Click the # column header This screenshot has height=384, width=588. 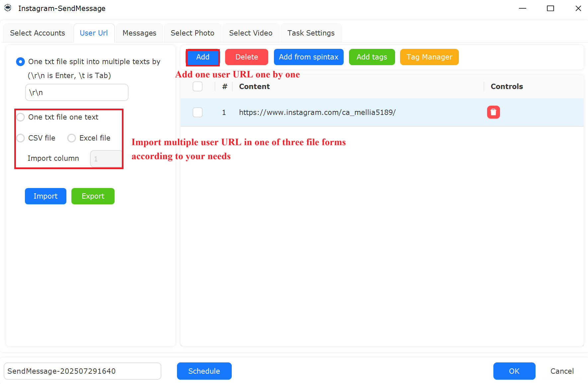[x=225, y=87]
